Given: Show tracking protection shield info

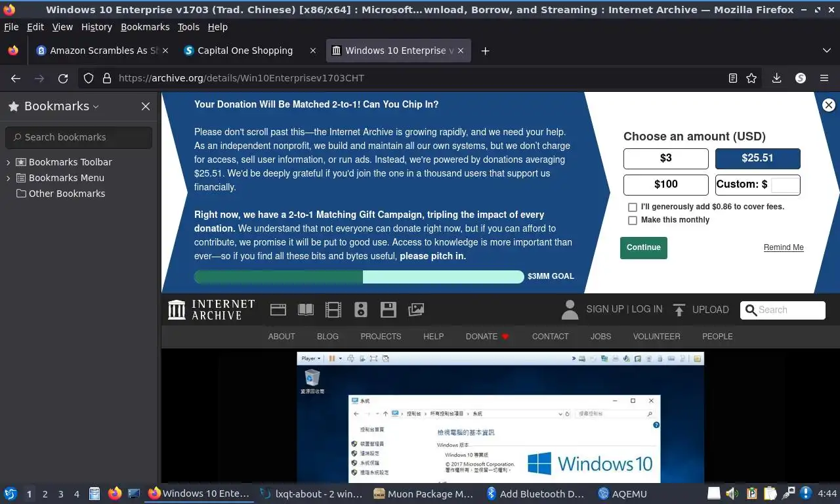Looking at the screenshot, I should [89, 78].
